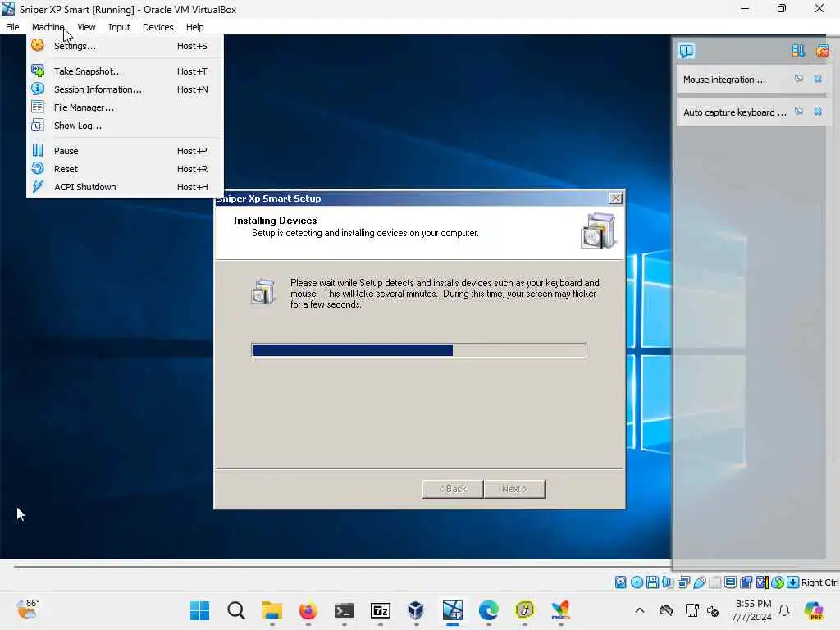Click the OneDrive cloud tray icon

pos(666,610)
